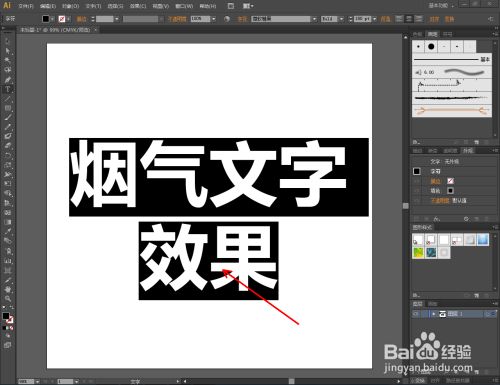
Task: Toggle visibility eye of 图层 1 layer
Action: pyautogui.click(x=416, y=314)
